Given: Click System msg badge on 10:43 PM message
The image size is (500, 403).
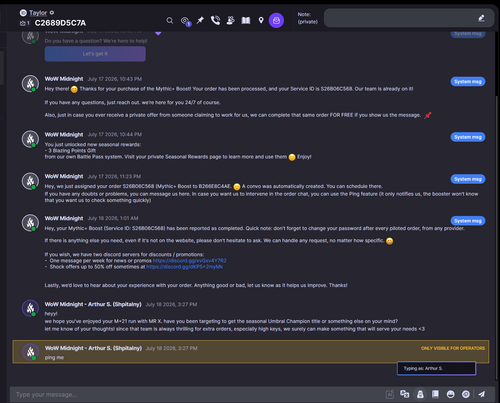Looking at the screenshot, I should pyautogui.click(x=468, y=82).
